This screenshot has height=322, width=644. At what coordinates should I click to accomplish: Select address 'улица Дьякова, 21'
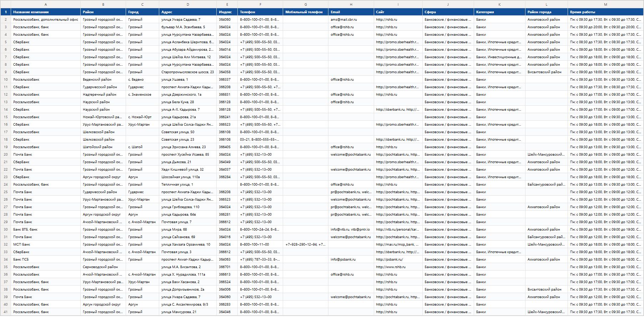point(188,162)
